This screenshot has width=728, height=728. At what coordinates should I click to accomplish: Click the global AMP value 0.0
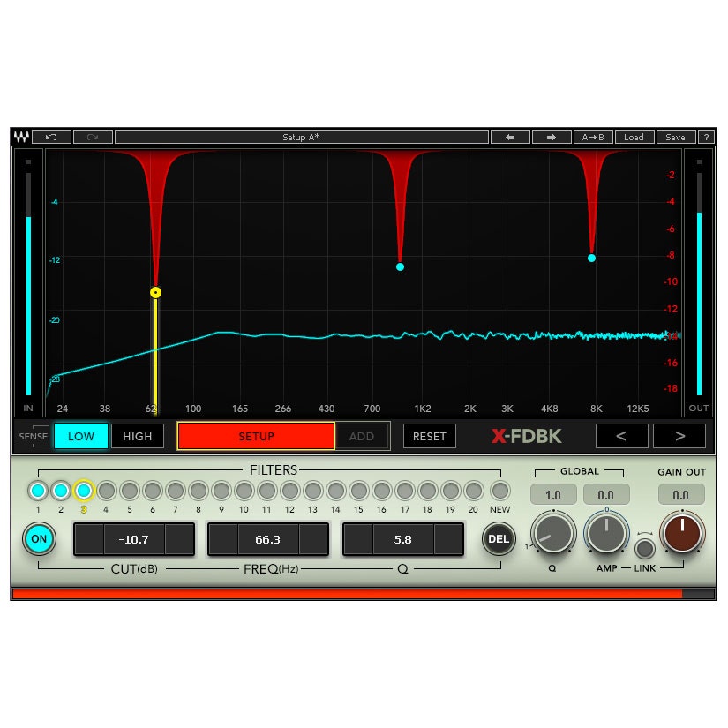(606, 495)
